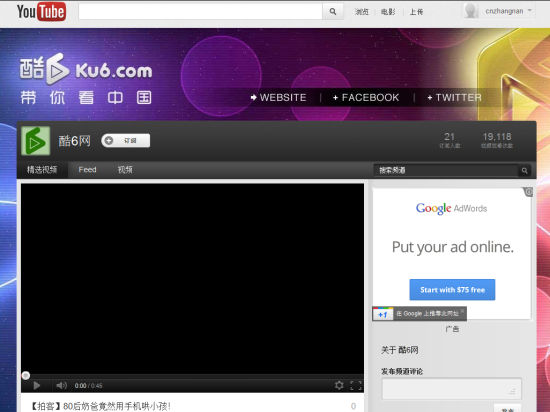The height and width of the screenshot is (412, 550).
Task: Focus the channel search field
Action: pos(446,170)
